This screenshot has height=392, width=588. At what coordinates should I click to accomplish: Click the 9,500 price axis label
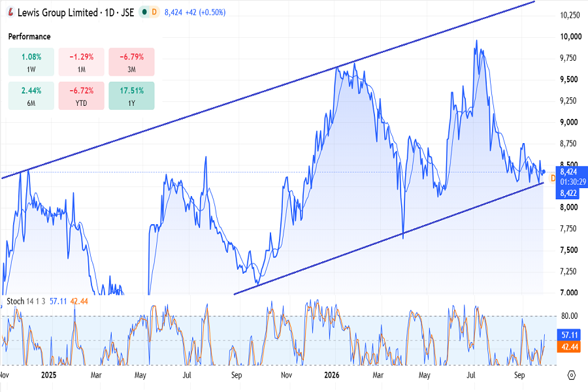pos(569,80)
